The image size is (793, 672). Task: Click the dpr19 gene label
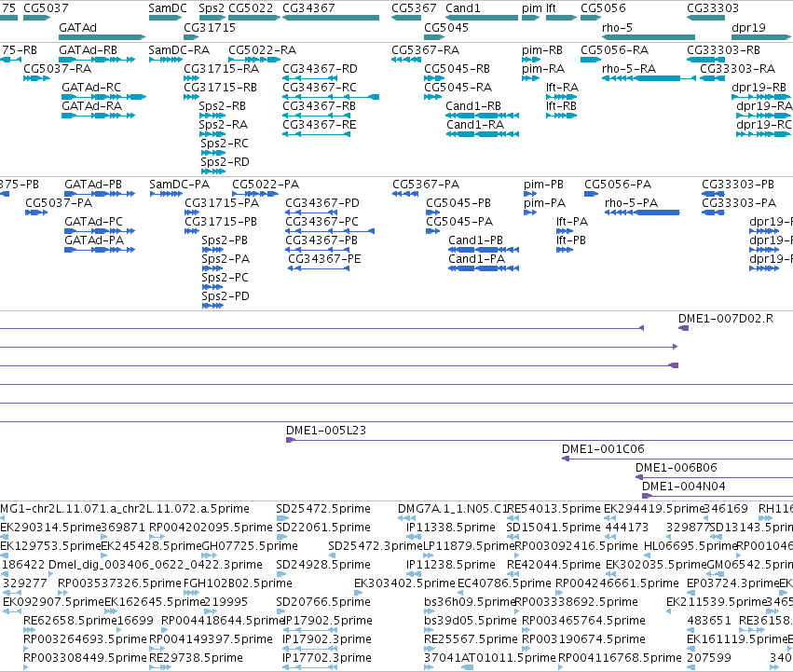click(748, 28)
